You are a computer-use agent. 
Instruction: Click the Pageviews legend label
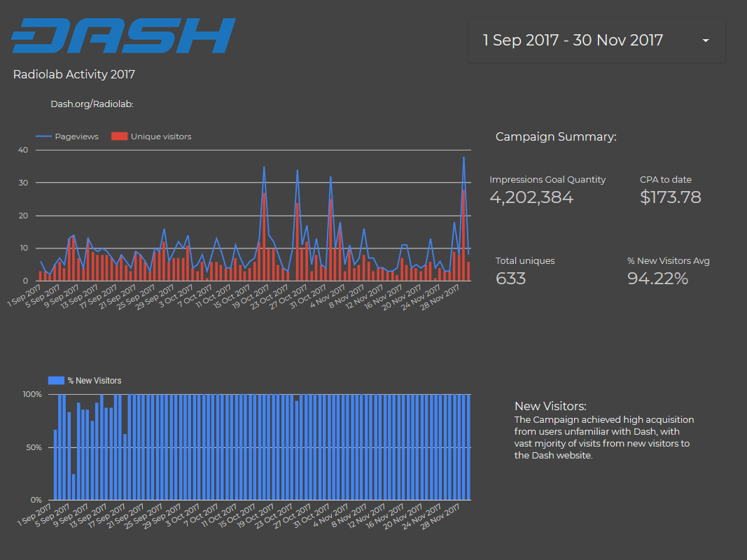point(77,136)
